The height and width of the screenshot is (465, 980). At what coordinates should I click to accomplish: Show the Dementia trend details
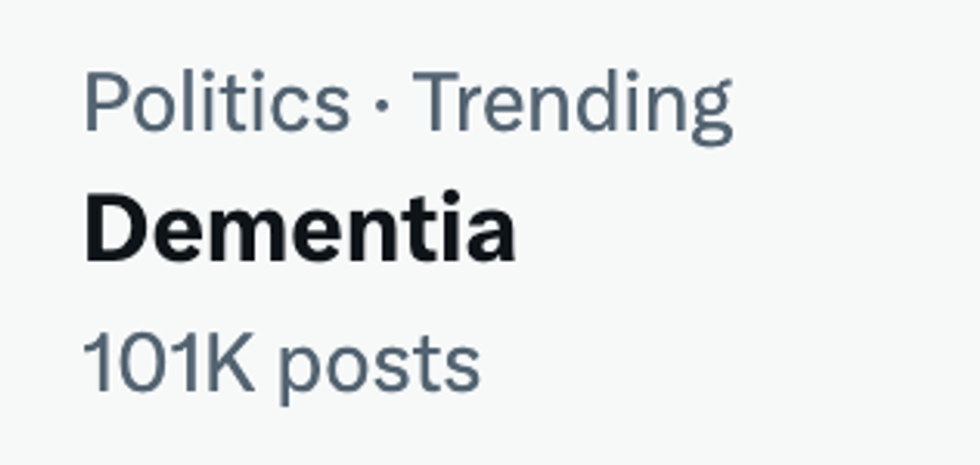(x=300, y=230)
